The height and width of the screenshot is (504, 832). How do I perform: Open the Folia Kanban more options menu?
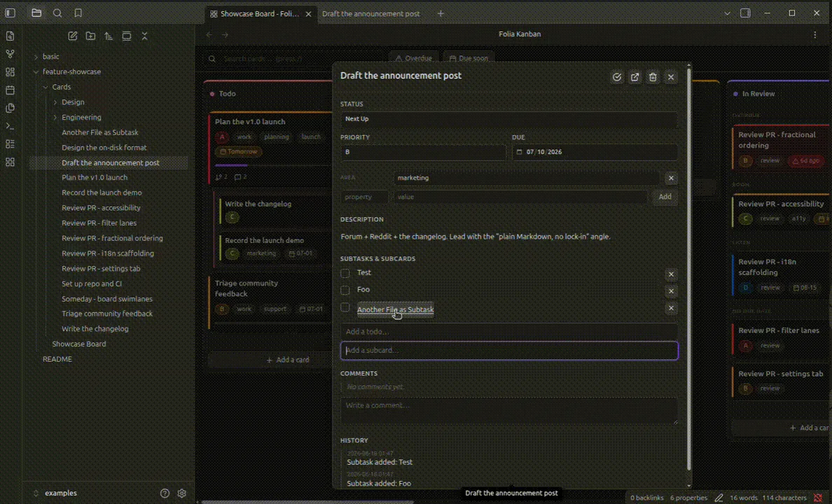[x=815, y=34]
